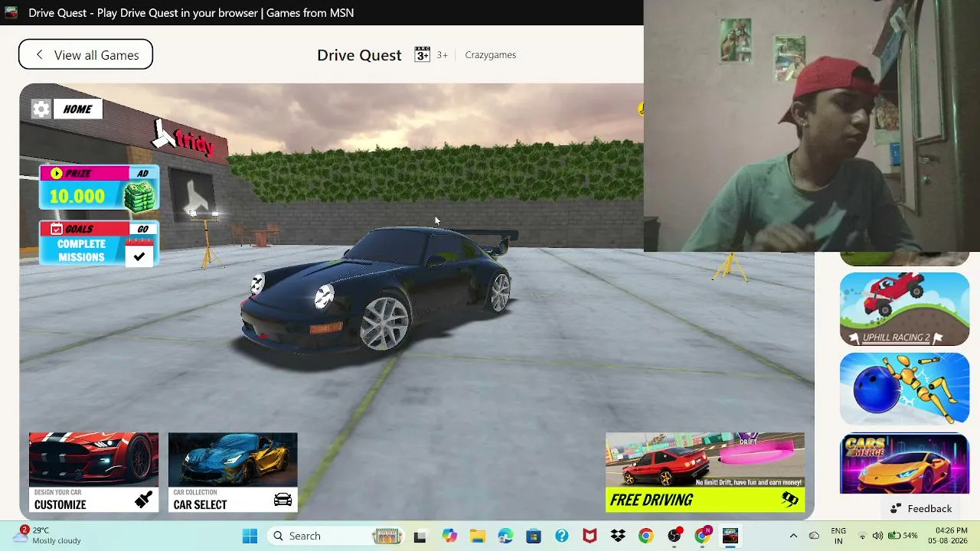Open the Chrome profile window with badge
Screen dimensions: 980x551
pos(703,536)
